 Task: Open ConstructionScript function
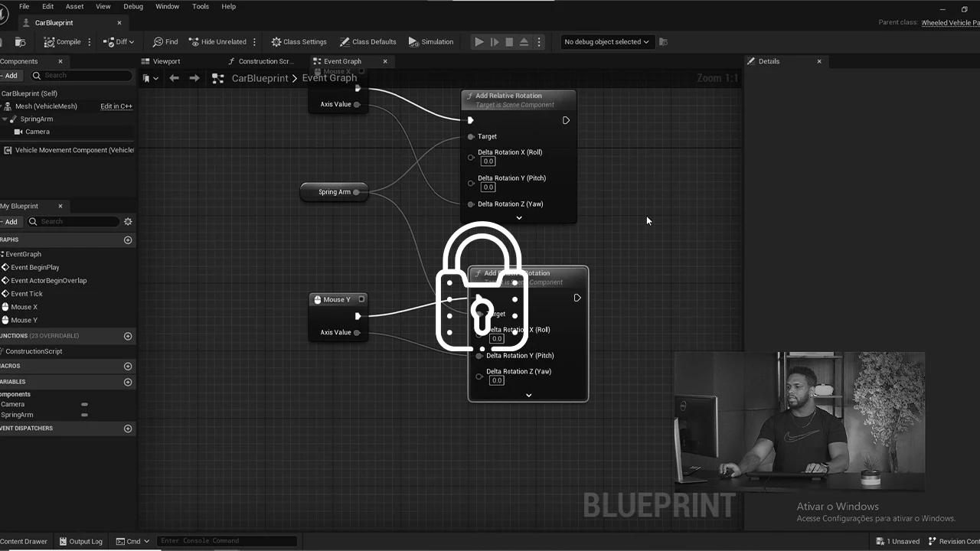pyautogui.click(x=34, y=351)
